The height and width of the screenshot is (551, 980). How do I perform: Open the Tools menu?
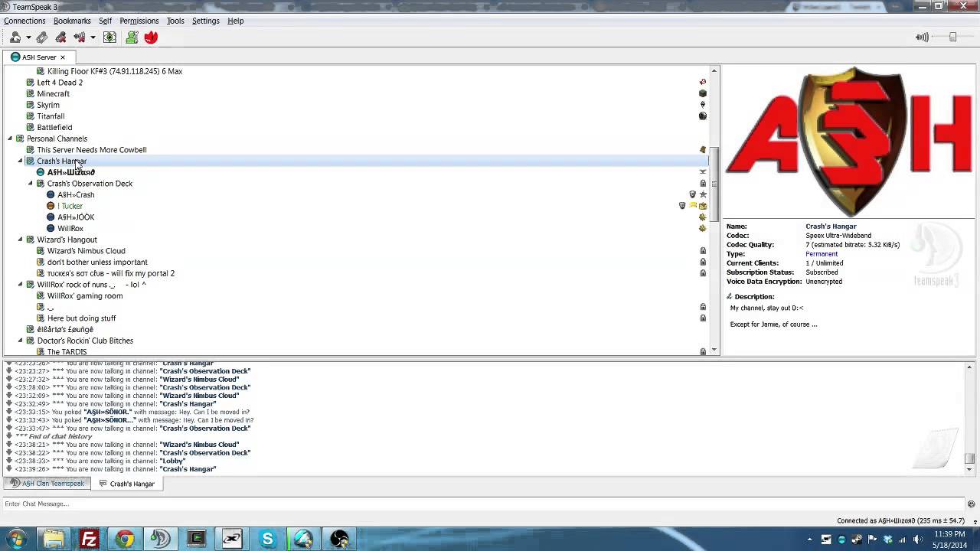pyautogui.click(x=175, y=21)
